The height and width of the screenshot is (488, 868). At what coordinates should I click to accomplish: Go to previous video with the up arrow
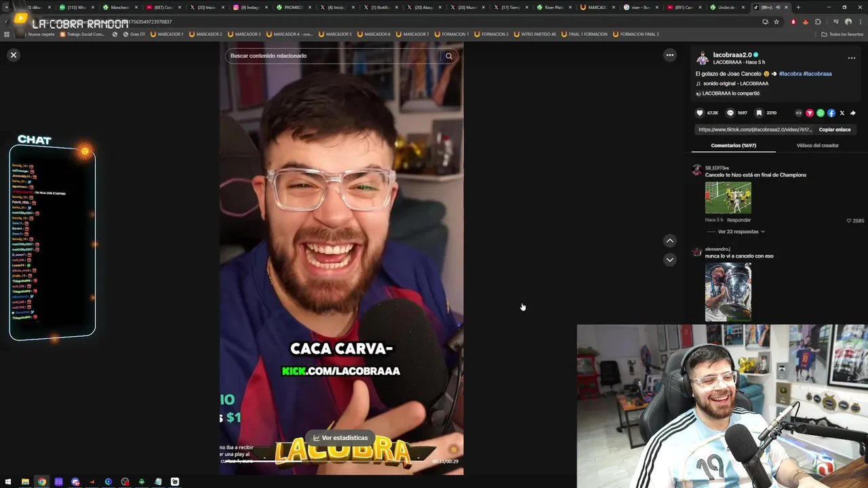point(669,241)
